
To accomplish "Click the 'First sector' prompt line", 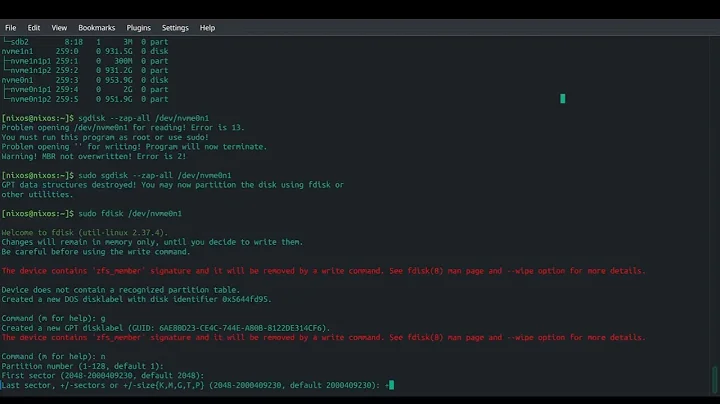I will click(x=102, y=376).
